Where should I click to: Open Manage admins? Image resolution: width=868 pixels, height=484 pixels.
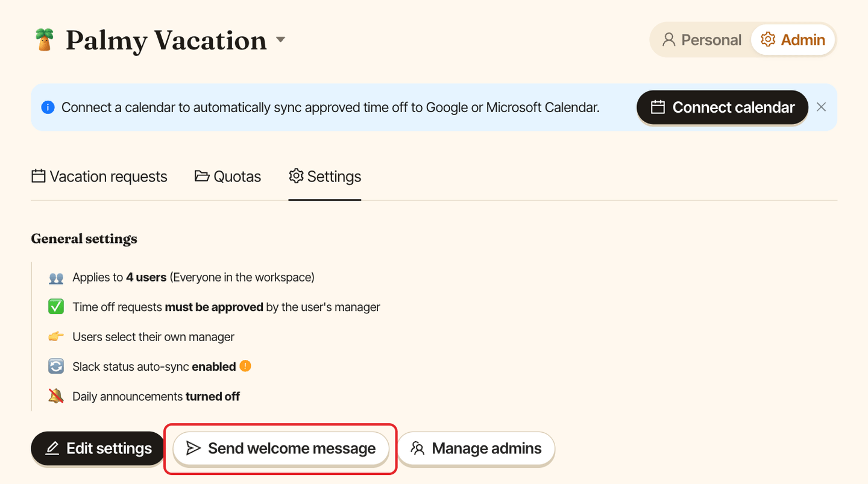[476, 448]
